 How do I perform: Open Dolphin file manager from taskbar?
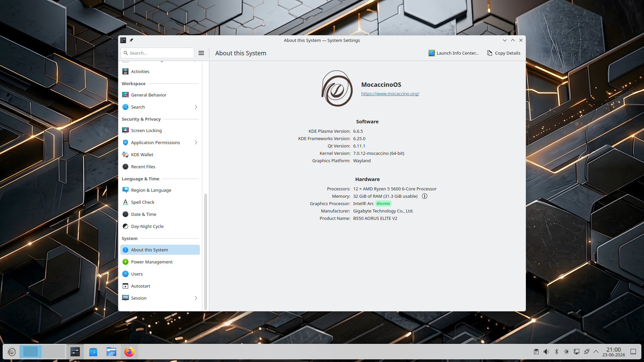click(111, 352)
